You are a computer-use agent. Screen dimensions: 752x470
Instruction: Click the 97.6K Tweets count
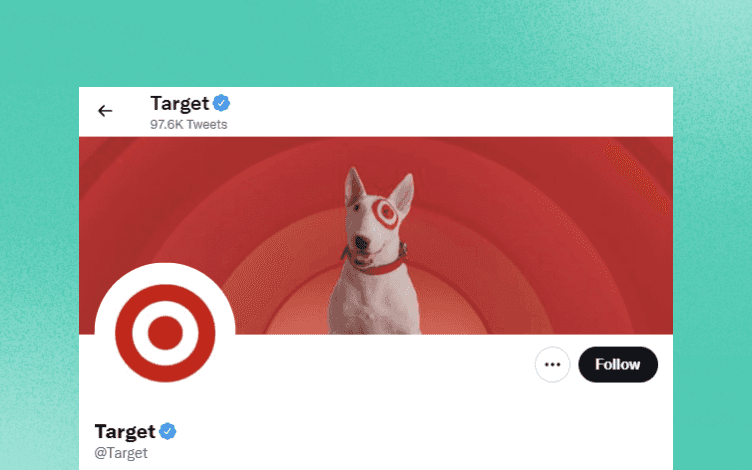pyautogui.click(x=188, y=125)
